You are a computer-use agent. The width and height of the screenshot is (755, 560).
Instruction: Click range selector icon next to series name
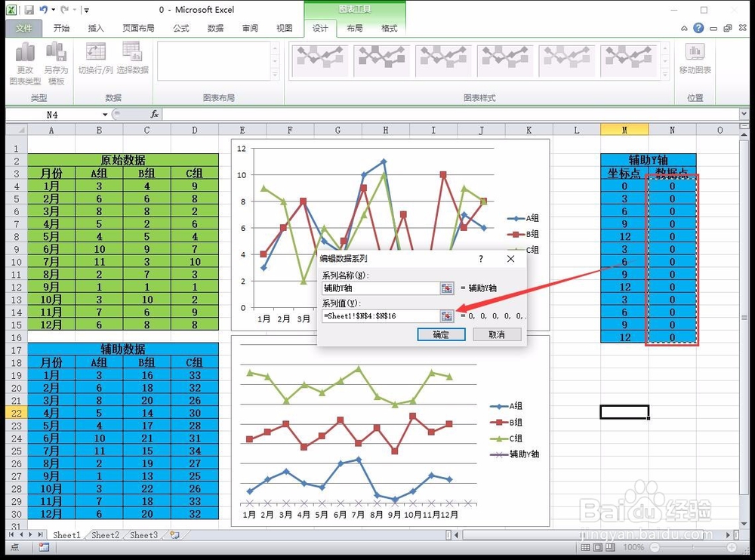coord(447,288)
